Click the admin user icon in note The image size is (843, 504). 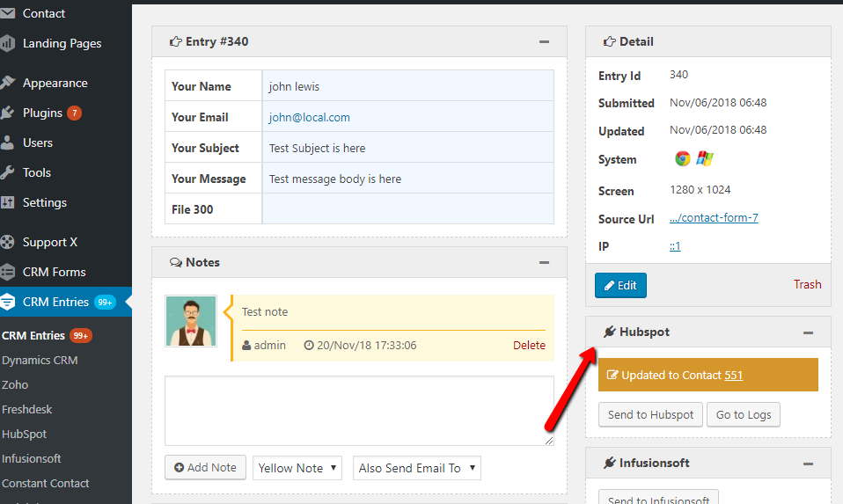pos(246,346)
